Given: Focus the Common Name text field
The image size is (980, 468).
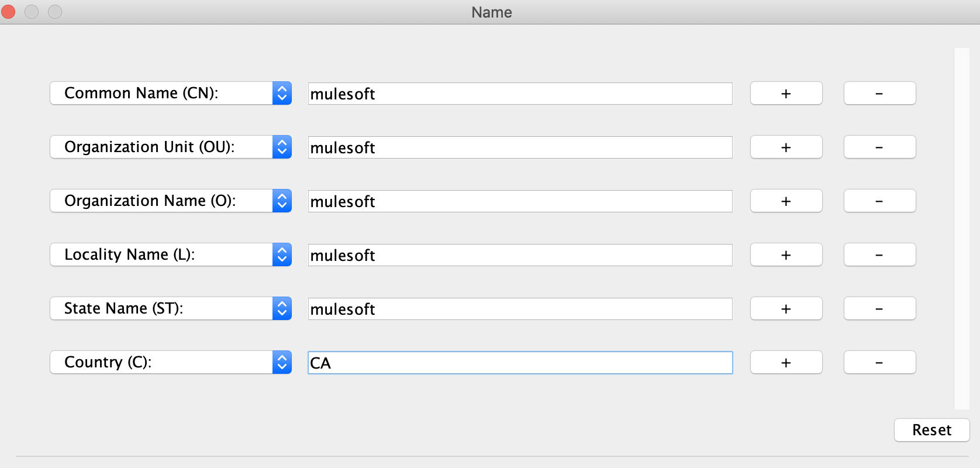Looking at the screenshot, I should pyautogui.click(x=520, y=94).
